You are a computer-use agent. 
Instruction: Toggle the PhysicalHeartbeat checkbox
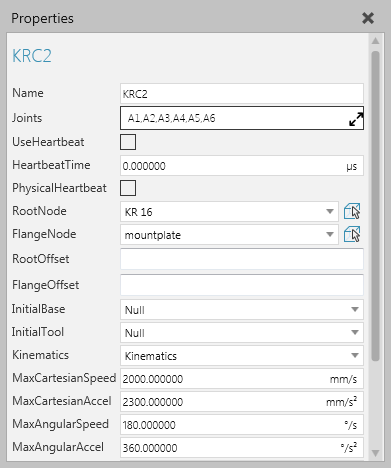[x=128, y=188]
